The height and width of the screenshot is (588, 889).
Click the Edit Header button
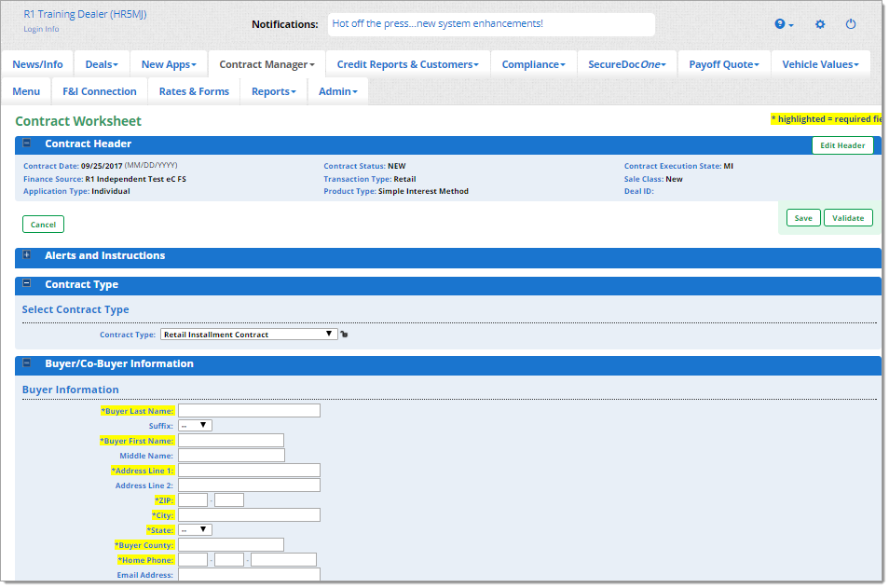coord(842,145)
